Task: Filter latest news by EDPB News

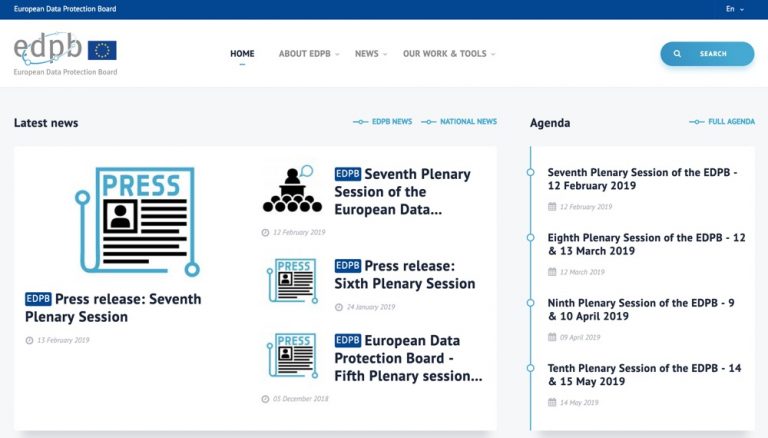Action: click(x=383, y=122)
